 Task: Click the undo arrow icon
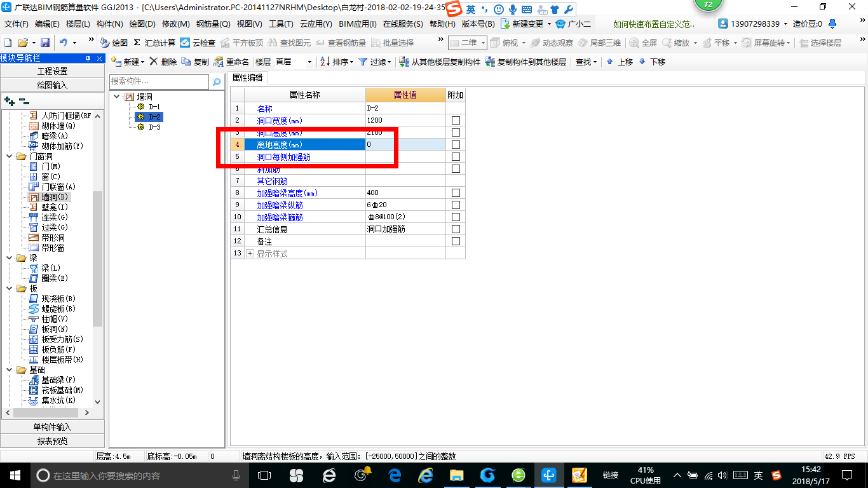click(x=64, y=43)
